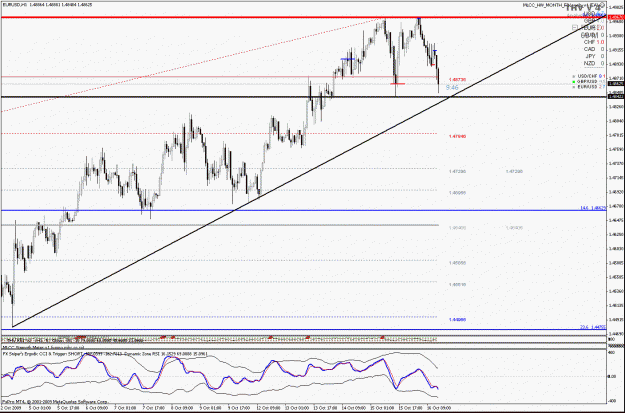Click the JPY currency strength row
This screenshot has height=413, width=625.
(594, 56)
